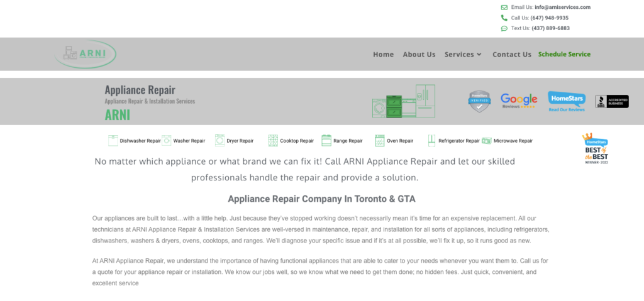
Task: Click the range icon
Action: pyautogui.click(x=326, y=140)
